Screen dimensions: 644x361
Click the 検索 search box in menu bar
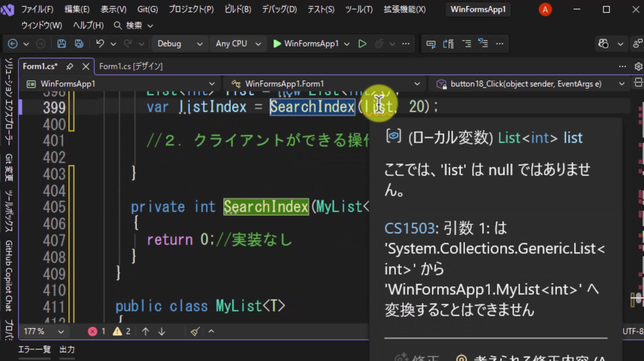(133, 25)
